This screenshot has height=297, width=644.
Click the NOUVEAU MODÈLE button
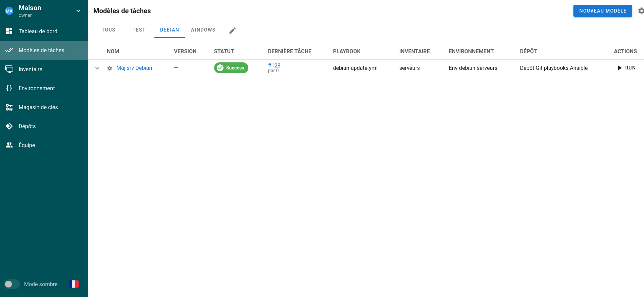tap(602, 11)
